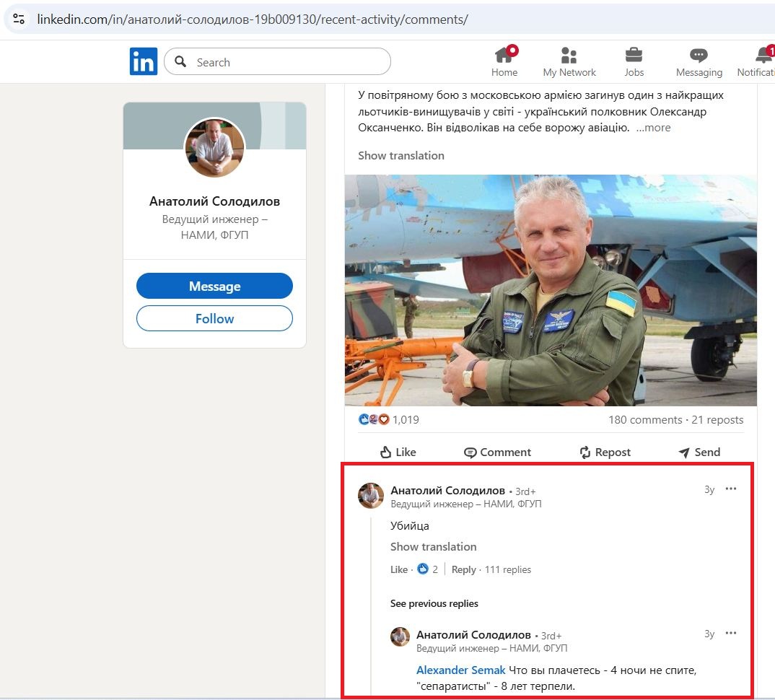Open the Alexander Semak mention link
775x700 pixels.
coord(460,670)
